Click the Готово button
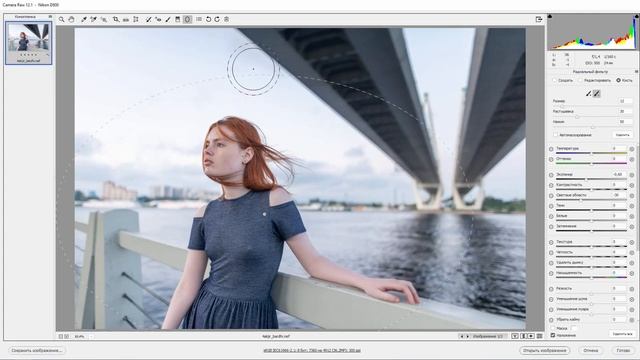 tap(623, 350)
